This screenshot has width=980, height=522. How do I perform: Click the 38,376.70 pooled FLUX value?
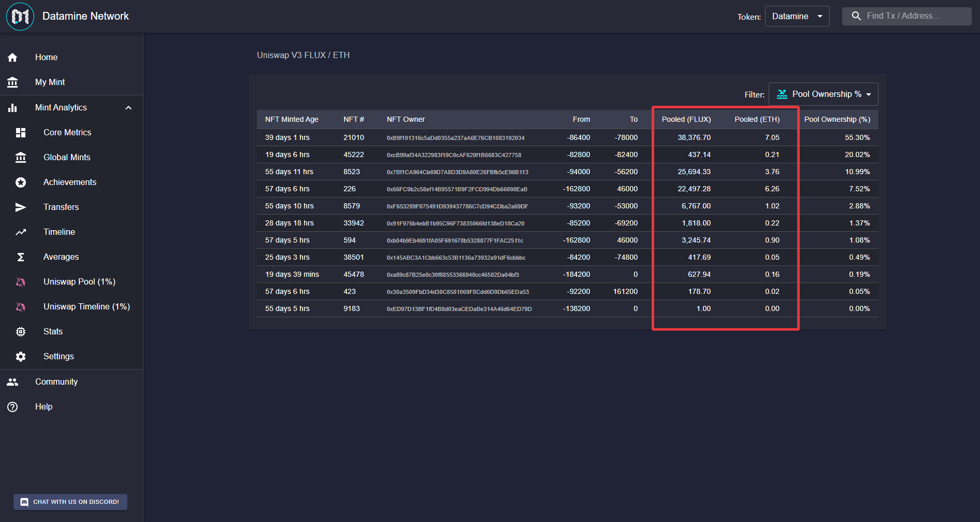coord(694,138)
